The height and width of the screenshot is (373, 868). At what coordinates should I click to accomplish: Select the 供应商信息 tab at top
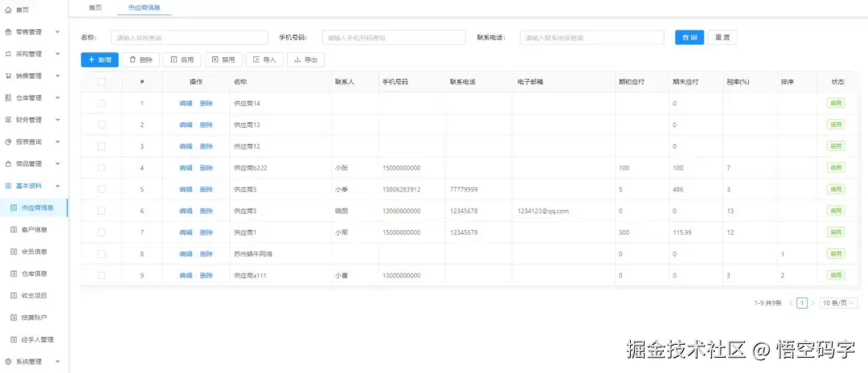coord(144,8)
